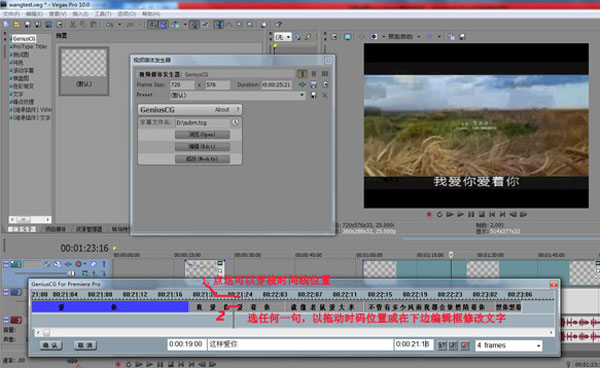Click the track motion icon on video track 1
This screenshot has width=600, height=368.
point(57,264)
